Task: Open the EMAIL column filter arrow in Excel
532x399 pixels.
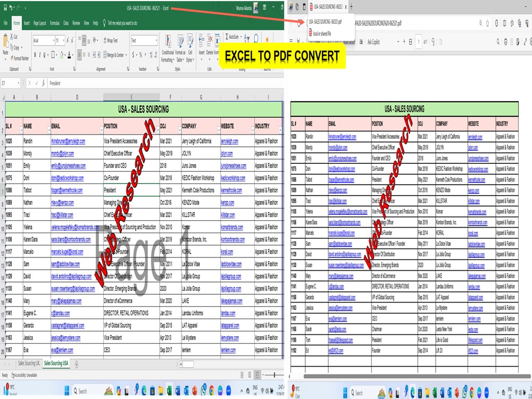Action: pyautogui.click(x=101, y=130)
